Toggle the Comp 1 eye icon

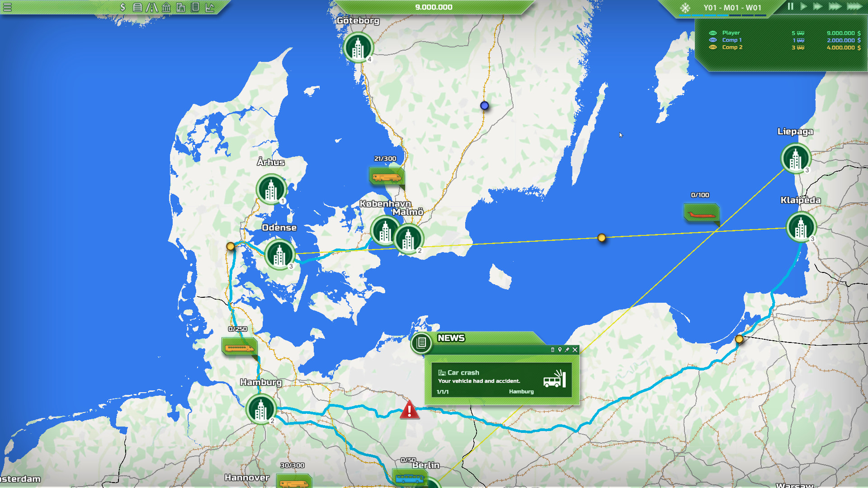tap(713, 40)
